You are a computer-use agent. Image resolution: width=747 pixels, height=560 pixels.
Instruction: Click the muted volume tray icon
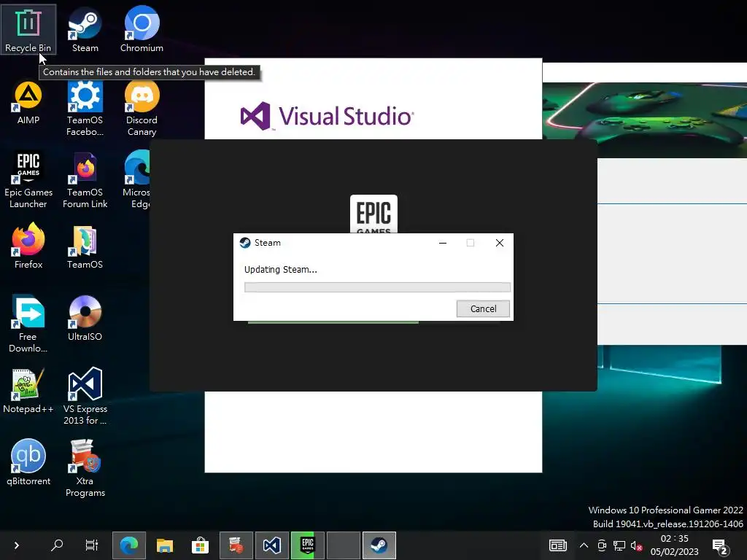636,545
